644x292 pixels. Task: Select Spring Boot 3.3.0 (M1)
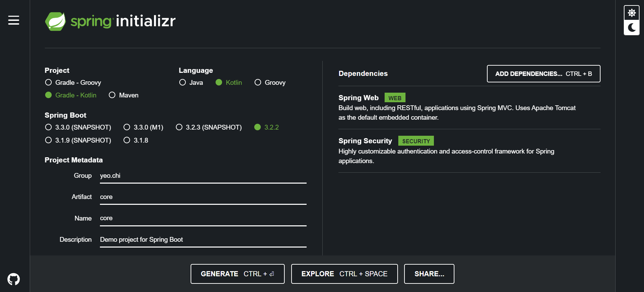click(x=143, y=127)
